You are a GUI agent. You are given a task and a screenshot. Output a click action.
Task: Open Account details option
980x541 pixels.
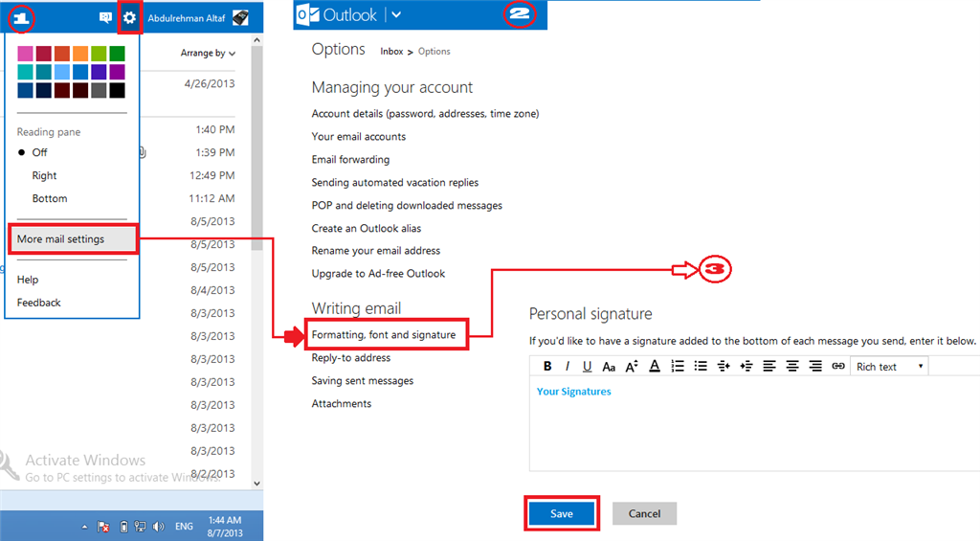(425, 114)
